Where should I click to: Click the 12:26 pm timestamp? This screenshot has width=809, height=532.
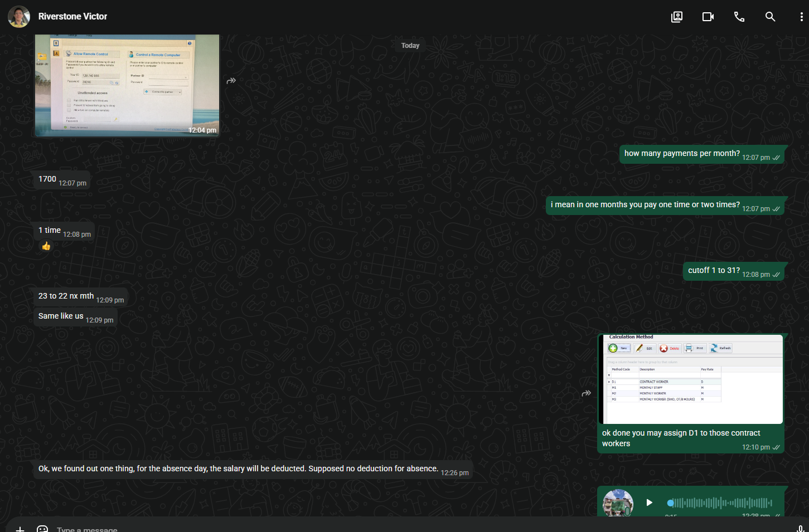pyautogui.click(x=455, y=473)
